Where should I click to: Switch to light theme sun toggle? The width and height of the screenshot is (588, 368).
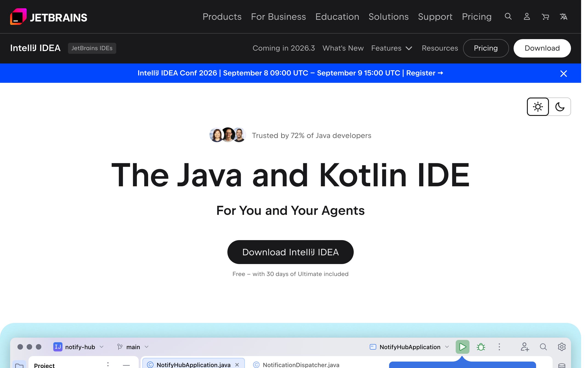(538, 106)
